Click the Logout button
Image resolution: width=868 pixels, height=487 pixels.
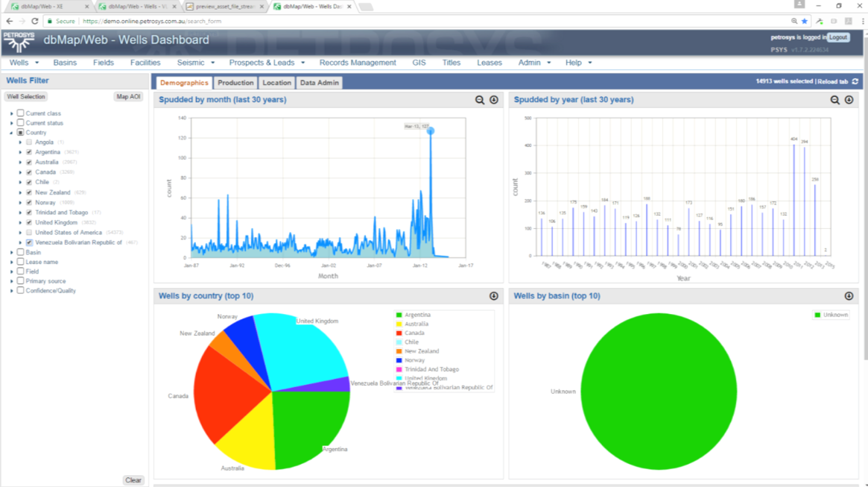point(838,37)
